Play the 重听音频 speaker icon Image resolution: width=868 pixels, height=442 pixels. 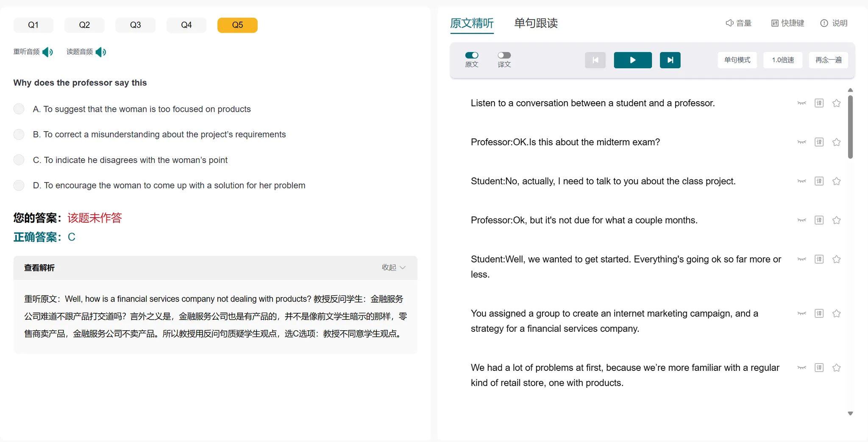click(x=48, y=52)
